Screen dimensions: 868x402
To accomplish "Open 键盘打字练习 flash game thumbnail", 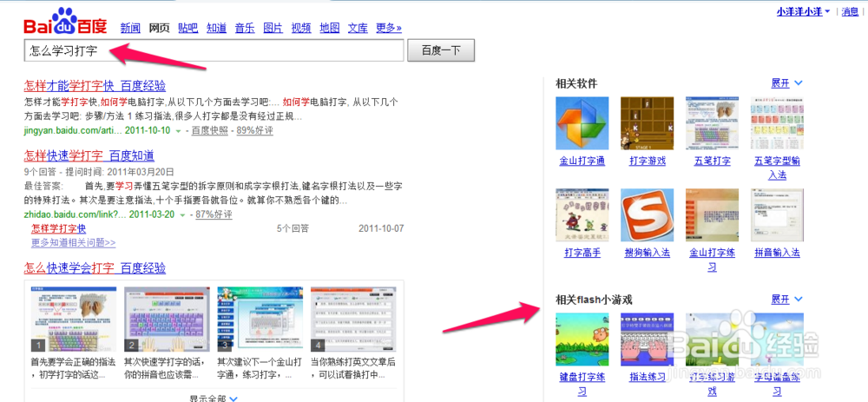I will pos(582,339).
